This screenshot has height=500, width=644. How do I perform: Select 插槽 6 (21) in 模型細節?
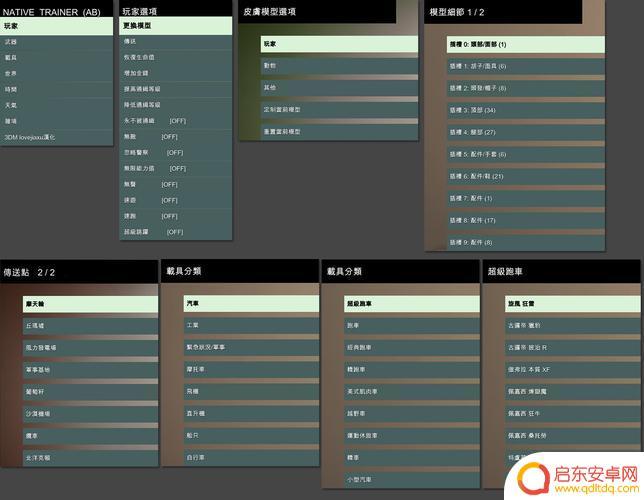[x=526, y=177]
